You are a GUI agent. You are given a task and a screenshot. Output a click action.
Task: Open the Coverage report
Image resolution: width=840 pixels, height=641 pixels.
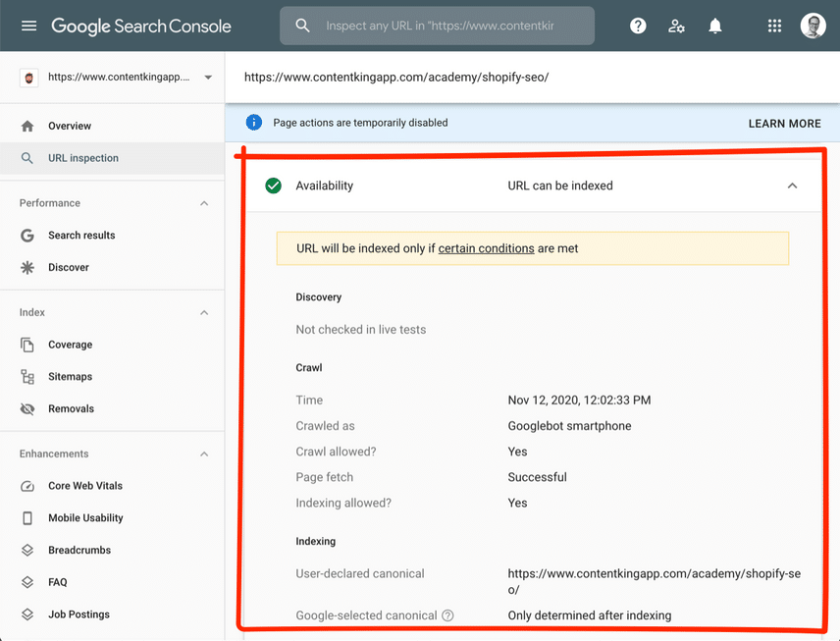(x=70, y=345)
